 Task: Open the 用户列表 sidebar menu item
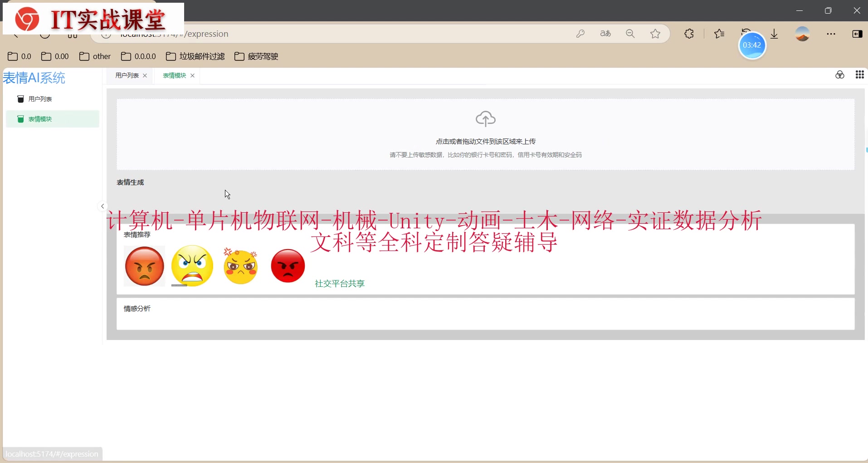(x=53, y=99)
